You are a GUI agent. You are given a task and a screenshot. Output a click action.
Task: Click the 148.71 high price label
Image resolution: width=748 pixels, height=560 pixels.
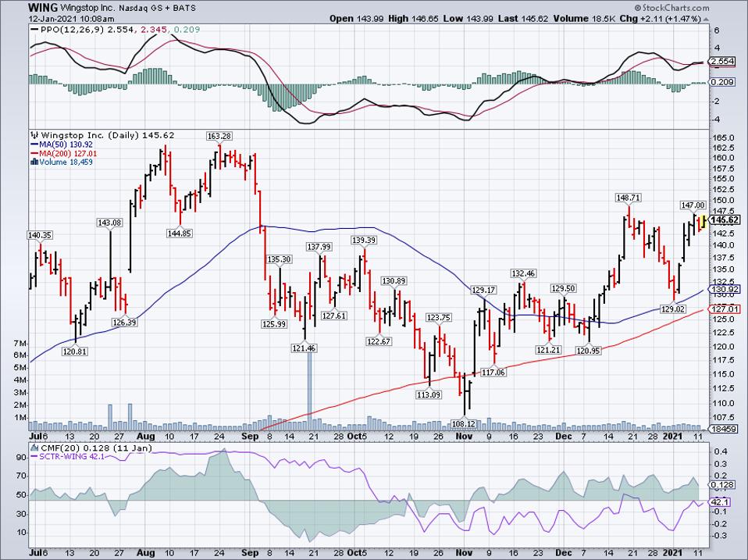point(629,198)
